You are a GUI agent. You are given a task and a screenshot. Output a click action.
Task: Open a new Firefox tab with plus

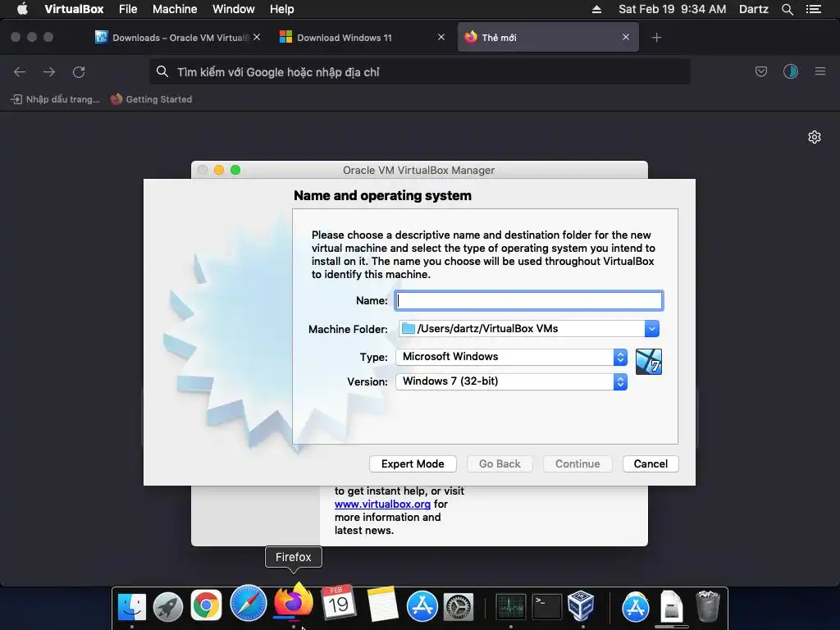tap(656, 38)
